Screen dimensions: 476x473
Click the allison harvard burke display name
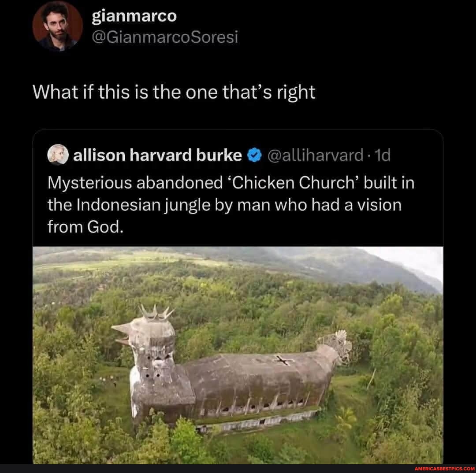tap(157, 155)
